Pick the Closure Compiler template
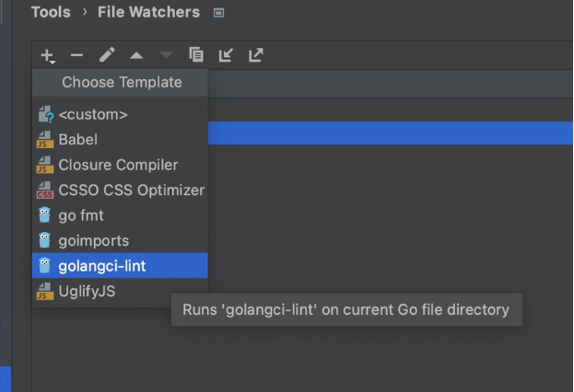The width and height of the screenshot is (574, 392). point(118,165)
